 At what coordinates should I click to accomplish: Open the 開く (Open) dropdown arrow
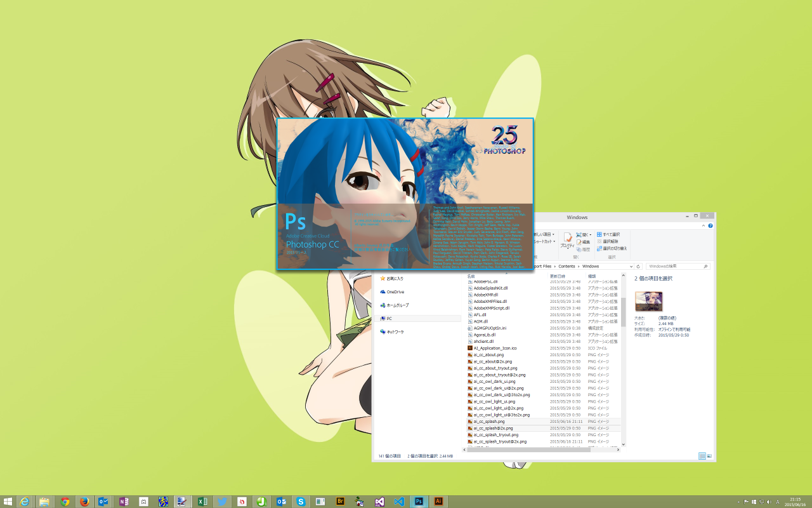pyautogui.click(x=591, y=235)
